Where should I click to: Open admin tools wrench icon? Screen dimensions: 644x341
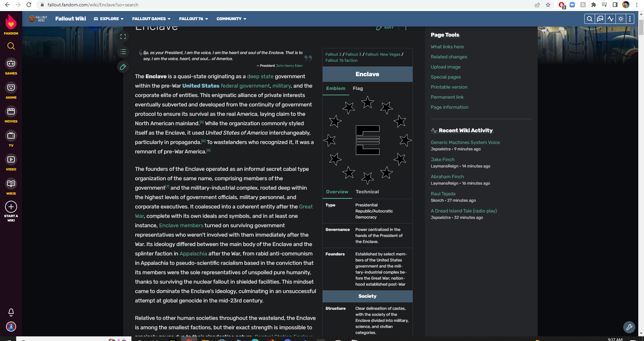tap(629, 327)
